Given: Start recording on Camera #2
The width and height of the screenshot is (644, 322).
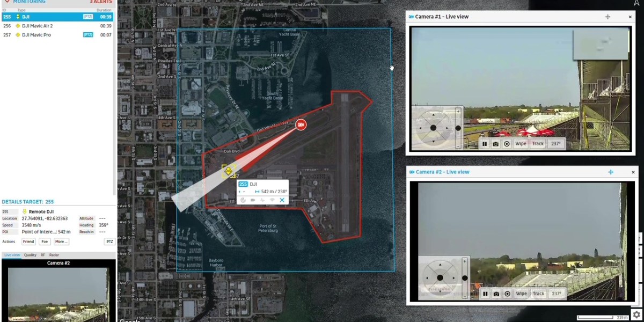Looking at the screenshot, I should tap(507, 294).
